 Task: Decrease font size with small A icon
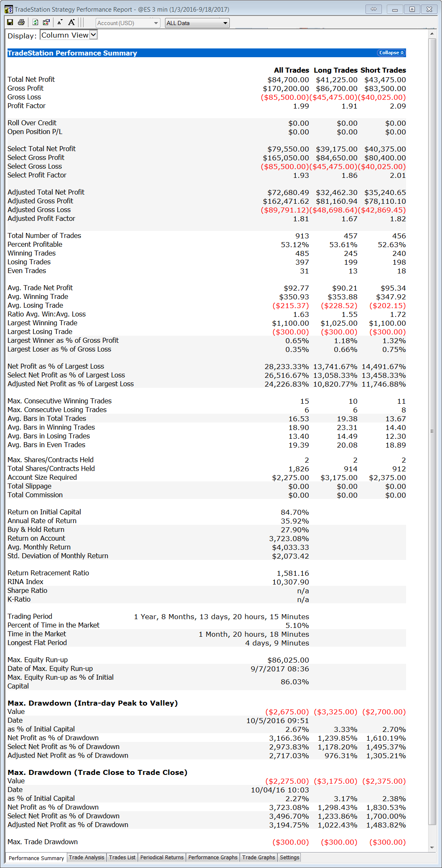pyautogui.click(x=60, y=23)
